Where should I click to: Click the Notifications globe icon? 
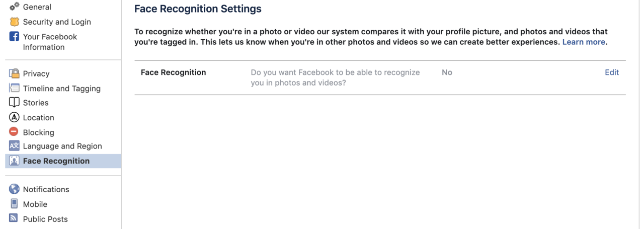point(14,189)
